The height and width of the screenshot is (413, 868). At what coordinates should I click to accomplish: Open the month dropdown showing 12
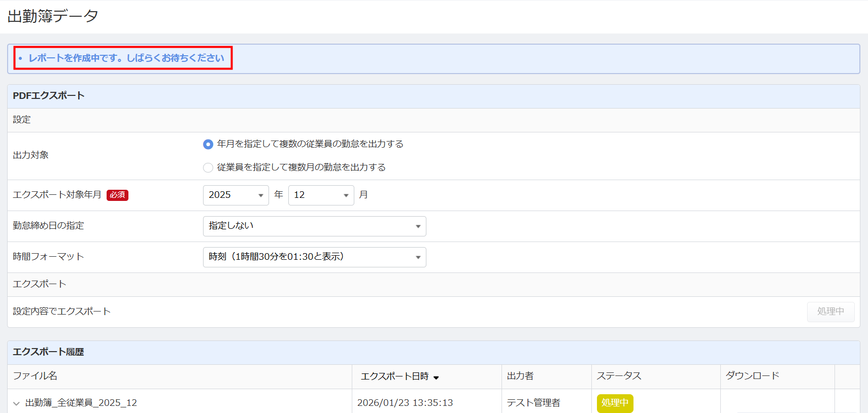[321, 195]
